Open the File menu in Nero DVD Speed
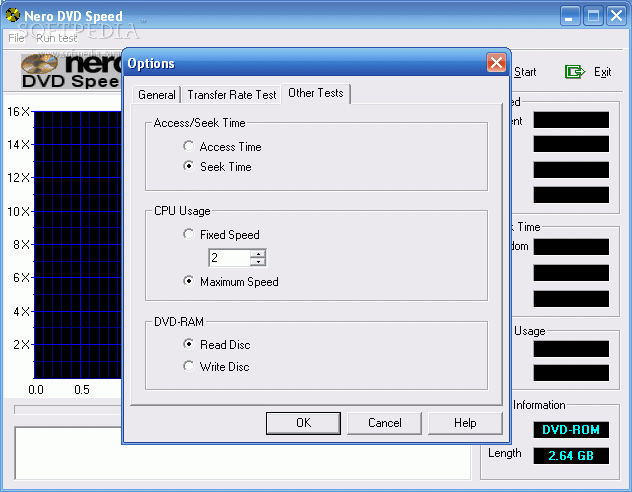This screenshot has height=492, width=632. coord(17,38)
